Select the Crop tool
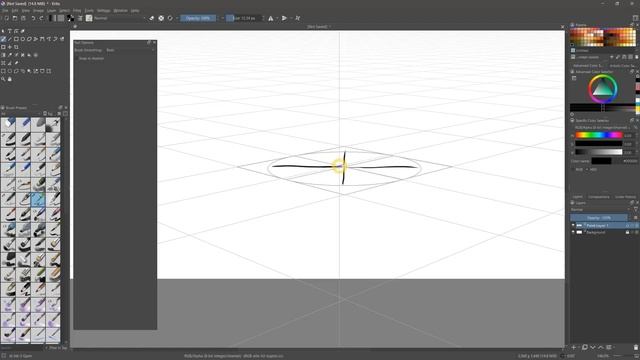The image size is (640, 360). pyautogui.click(x=16, y=47)
